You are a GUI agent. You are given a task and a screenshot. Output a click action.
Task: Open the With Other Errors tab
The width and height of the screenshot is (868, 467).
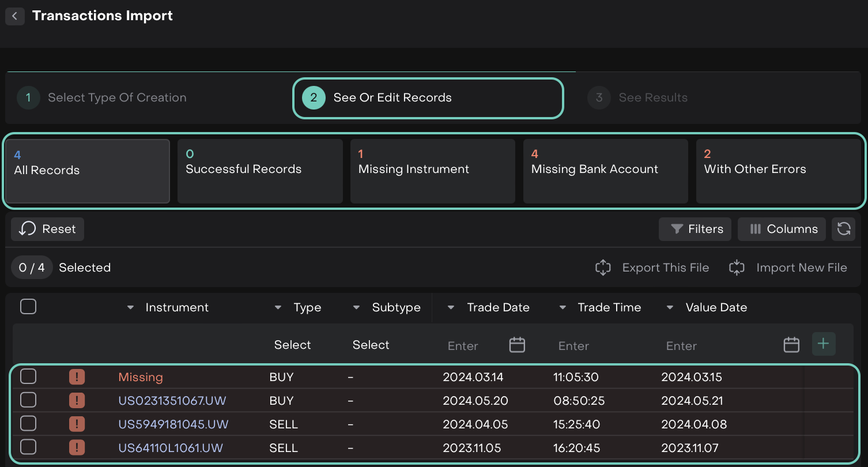coord(778,171)
